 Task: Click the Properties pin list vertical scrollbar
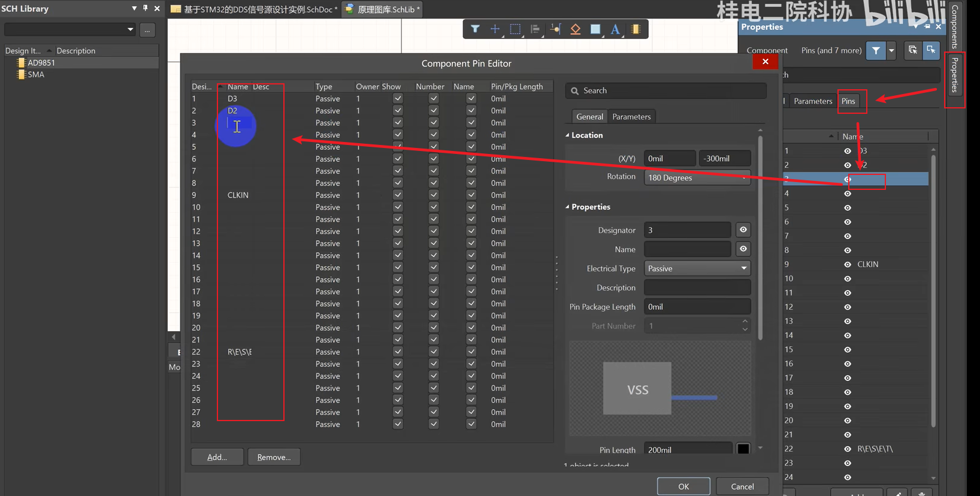coord(933,291)
